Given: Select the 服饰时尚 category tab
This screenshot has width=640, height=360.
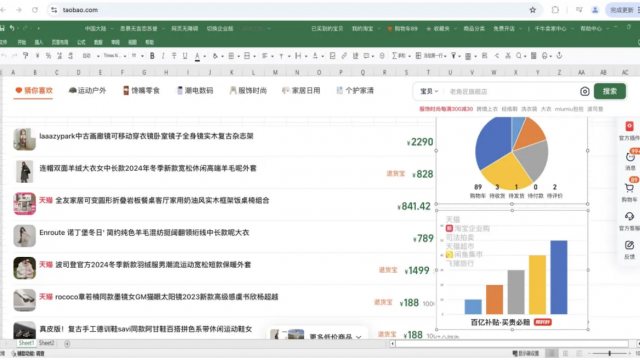Looking at the screenshot, I should pos(248,91).
